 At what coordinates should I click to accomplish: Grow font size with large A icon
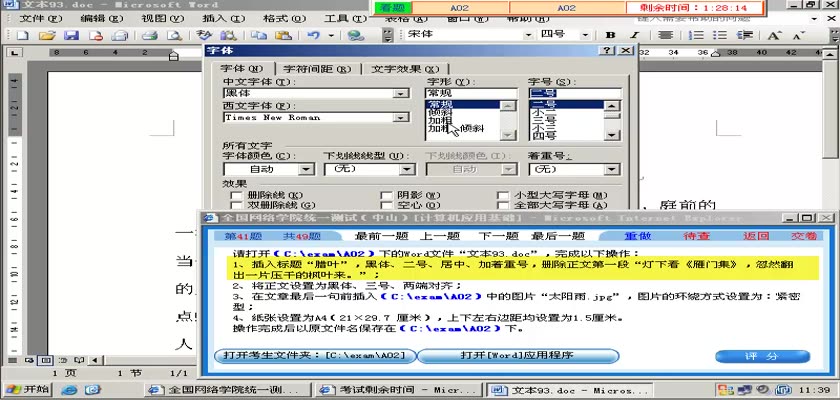point(774,35)
